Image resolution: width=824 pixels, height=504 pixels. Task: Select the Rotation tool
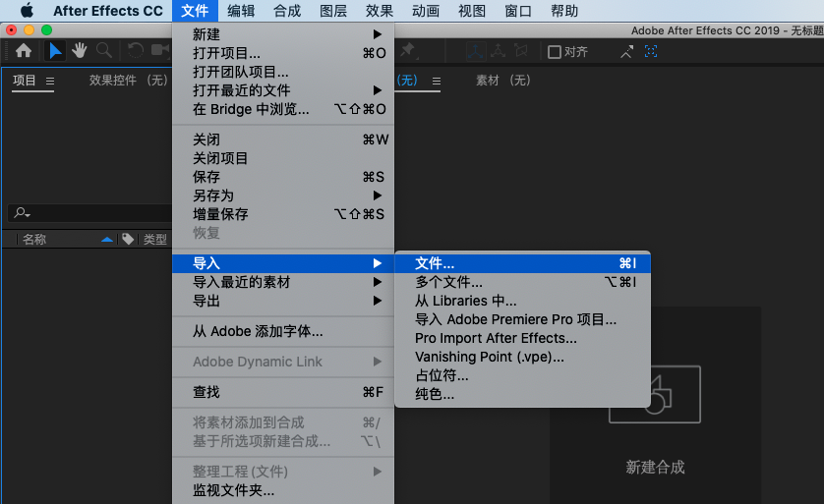[x=135, y=51]
